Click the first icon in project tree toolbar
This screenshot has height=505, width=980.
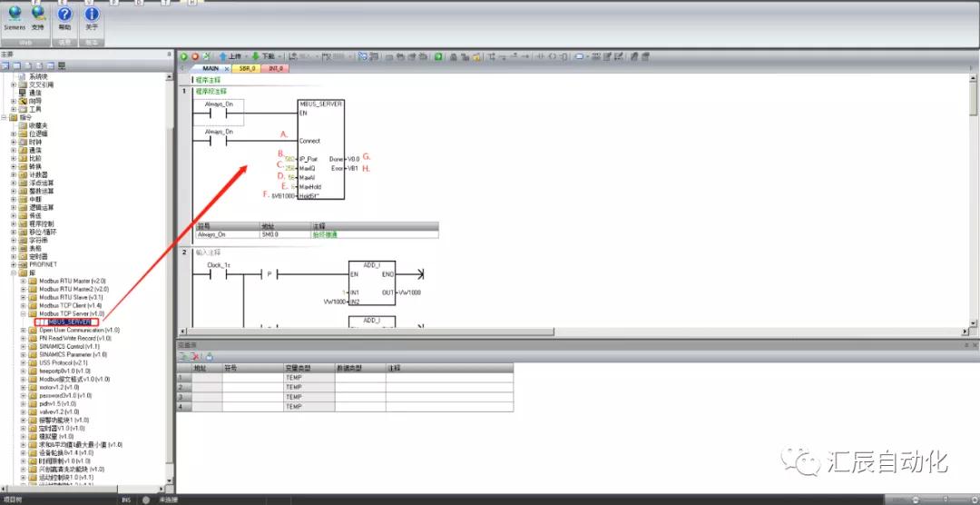coord(5,65)
